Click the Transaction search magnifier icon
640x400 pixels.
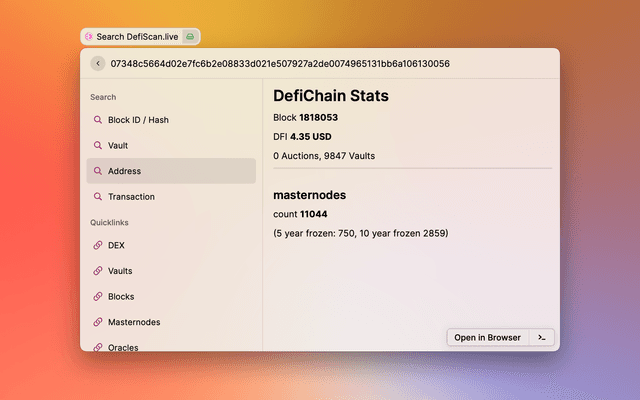click(98, 197)
